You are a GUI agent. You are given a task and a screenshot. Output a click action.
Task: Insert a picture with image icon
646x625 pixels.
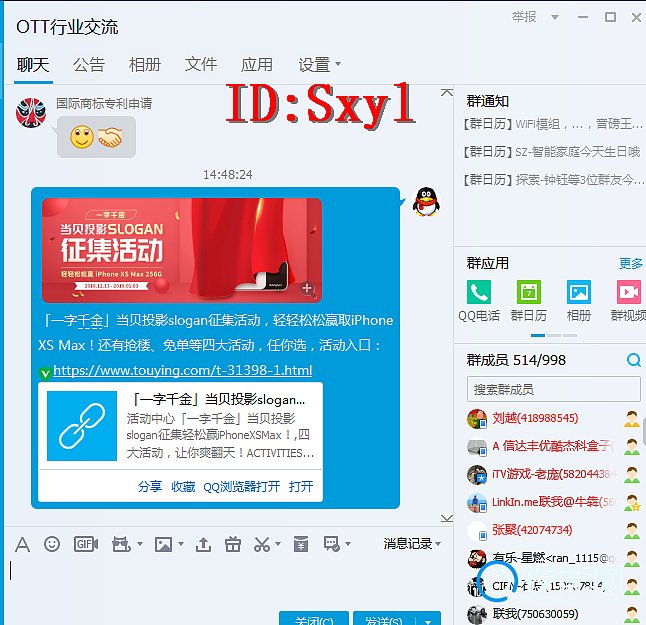(x=163, y=544)
